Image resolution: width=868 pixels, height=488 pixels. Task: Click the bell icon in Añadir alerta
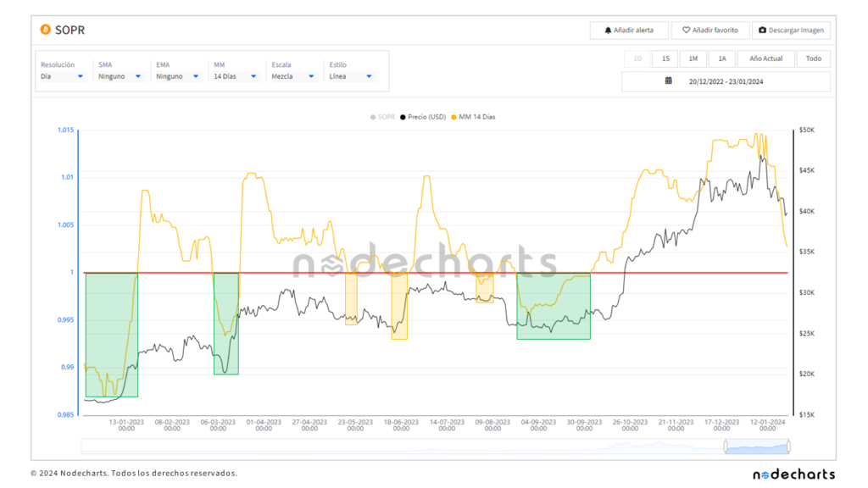[x=608, y=30]
